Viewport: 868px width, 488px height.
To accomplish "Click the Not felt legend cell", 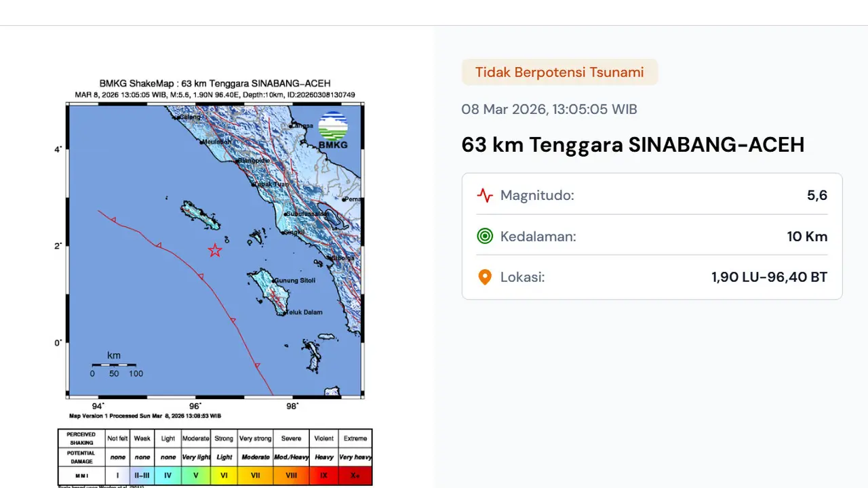I will click(x=117, y=439).
